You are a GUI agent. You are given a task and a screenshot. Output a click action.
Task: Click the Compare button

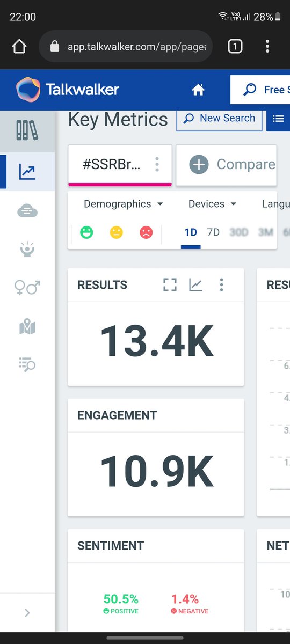[x=226, y=165]
